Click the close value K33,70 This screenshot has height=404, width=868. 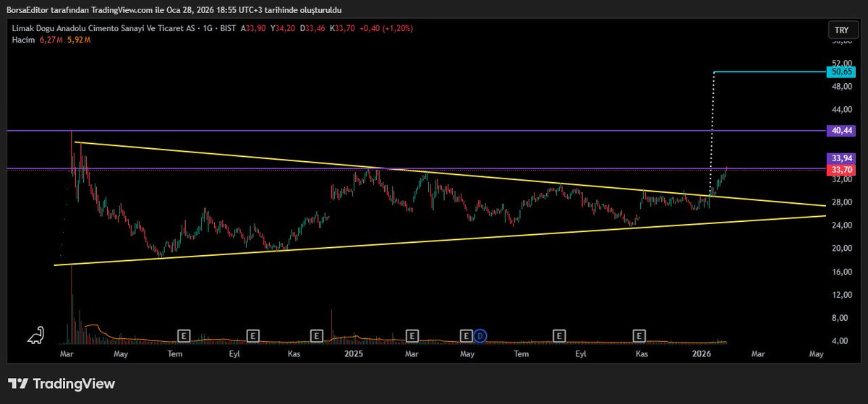342,28
